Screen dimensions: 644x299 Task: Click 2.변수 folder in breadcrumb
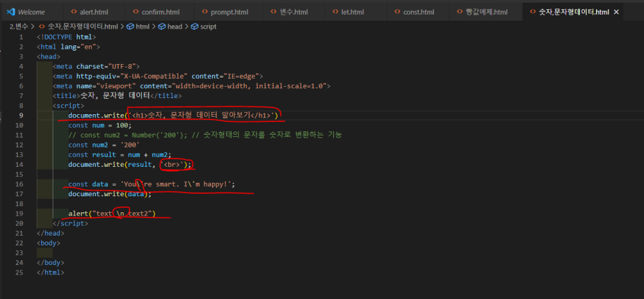click(x=19, y=26)
